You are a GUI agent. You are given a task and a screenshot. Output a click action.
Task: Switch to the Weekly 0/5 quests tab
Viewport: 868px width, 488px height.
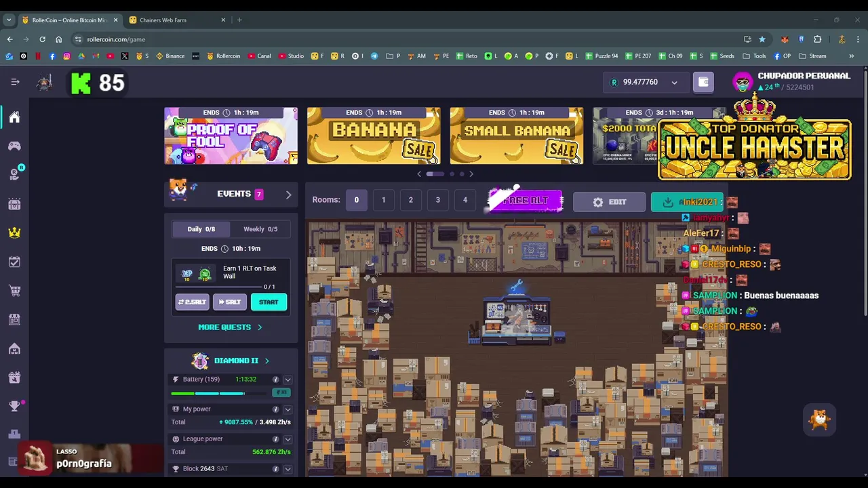pyautogui.click(x=260, y=229)
